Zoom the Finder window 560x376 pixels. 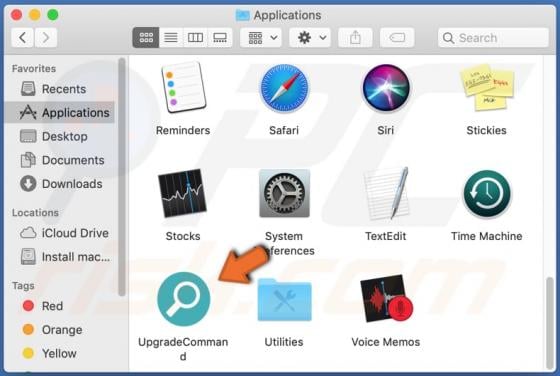coord(53,15)
